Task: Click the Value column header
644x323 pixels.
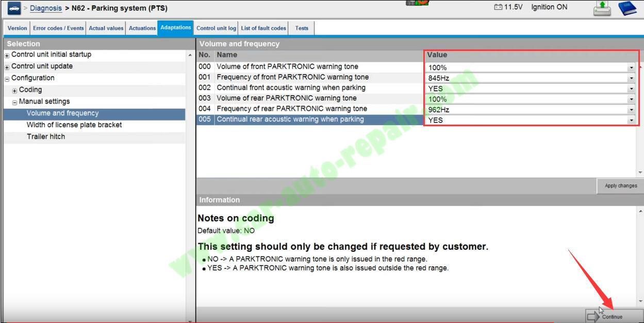Action: pos(531,55)
